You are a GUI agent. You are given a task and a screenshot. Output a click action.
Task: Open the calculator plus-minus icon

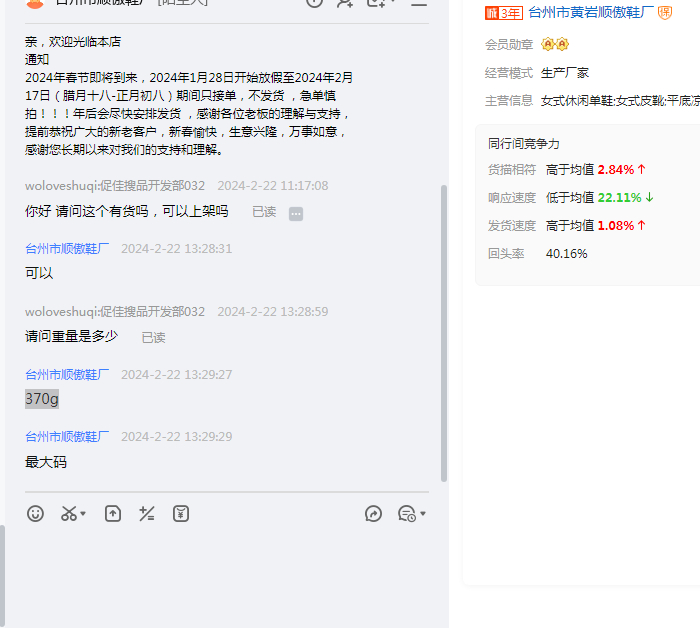coord(147,514)
